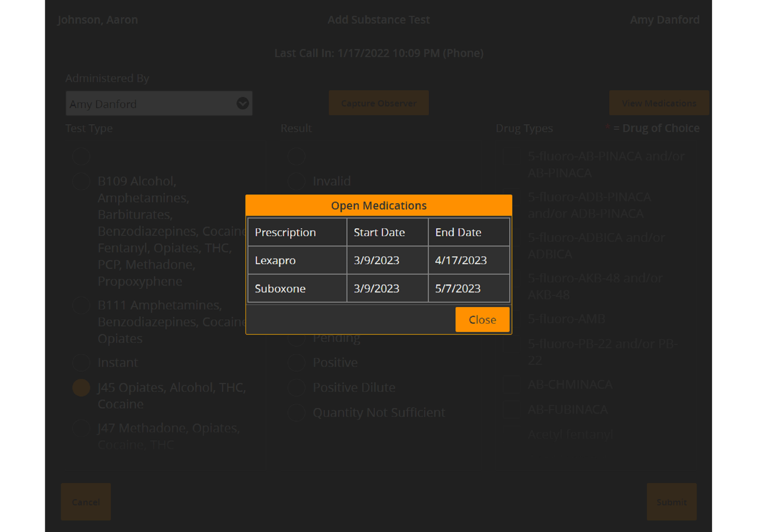
Task: Select the B111 Amphetamines test type radio
Action: (81, 305)
